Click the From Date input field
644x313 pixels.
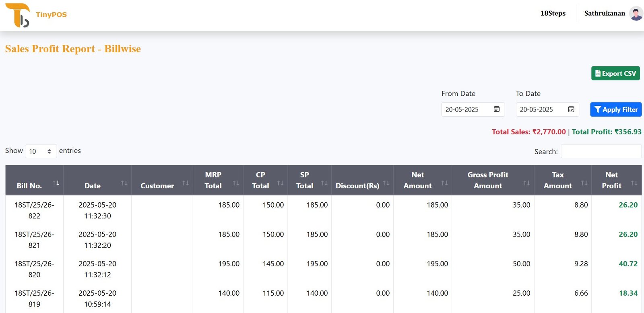[x=467, y=109]
